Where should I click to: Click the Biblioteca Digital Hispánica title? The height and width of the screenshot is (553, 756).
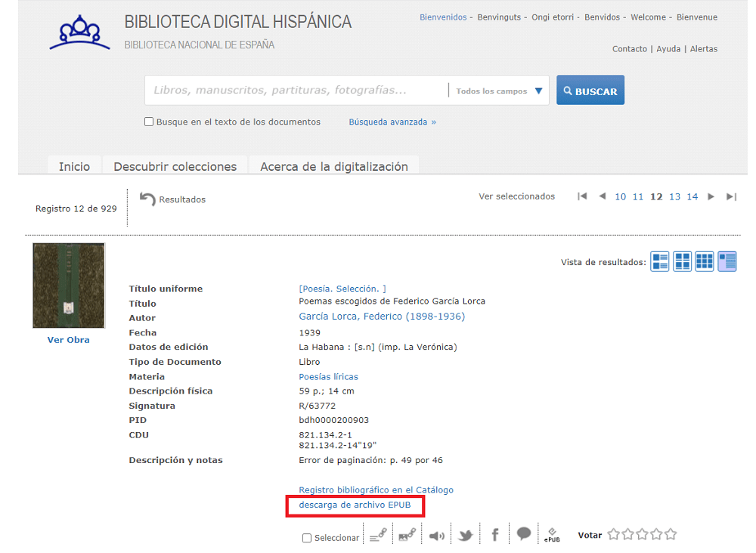(237, 22)
